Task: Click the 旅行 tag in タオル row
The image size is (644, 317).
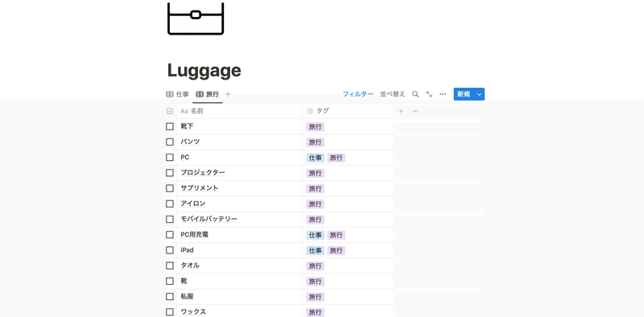Action: tap(315, 266)
